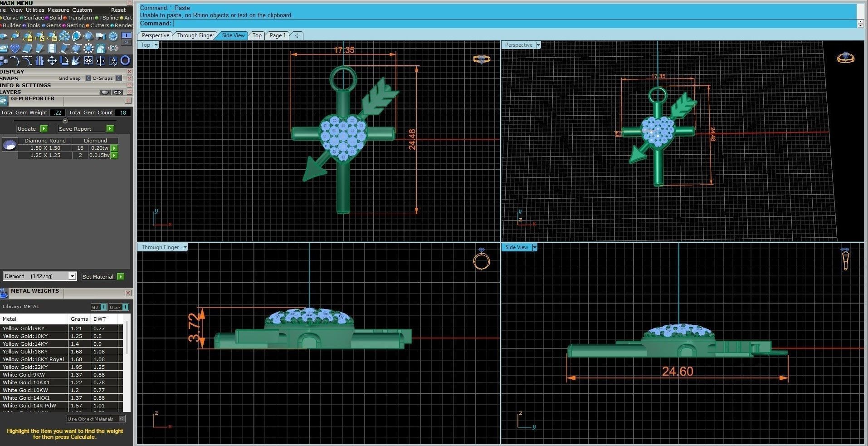Switch to the Through Finger tab
Image resolution: width=868 pixels, height=446 pixels.
pyautogui.click(x=195, y=35)
